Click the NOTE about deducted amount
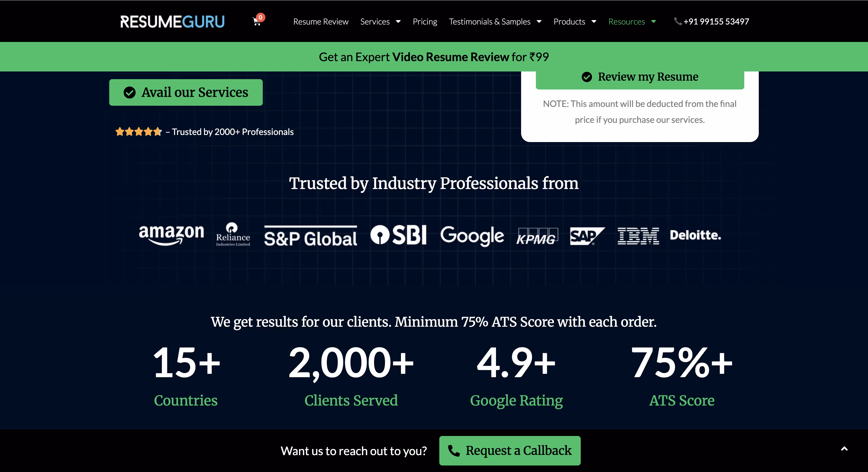 click(640, 112)
